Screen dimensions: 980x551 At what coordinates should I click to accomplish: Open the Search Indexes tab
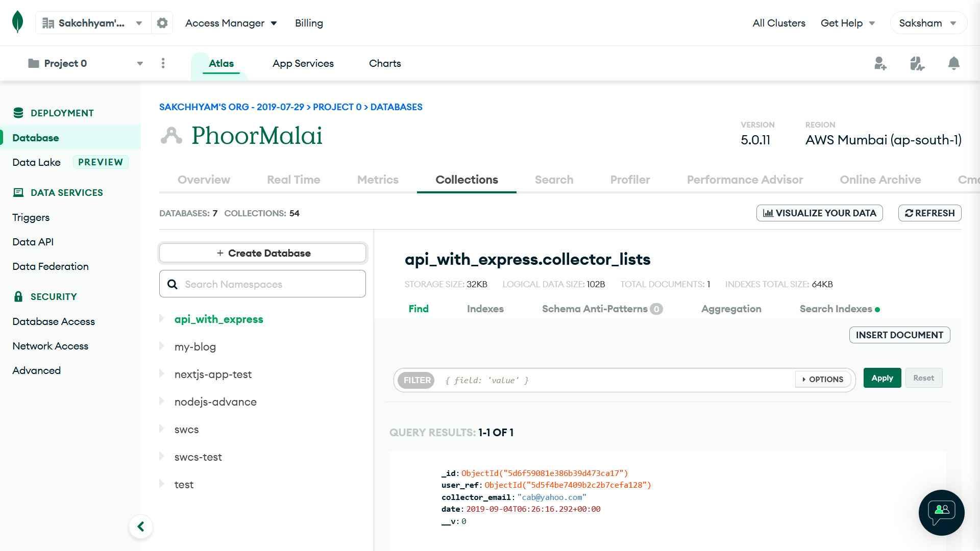839,309
